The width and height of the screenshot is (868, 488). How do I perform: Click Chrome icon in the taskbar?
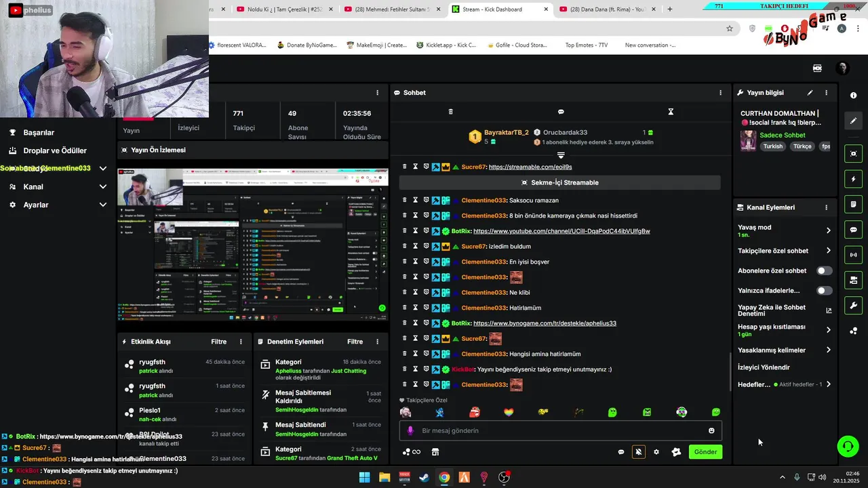click(443, 477)
